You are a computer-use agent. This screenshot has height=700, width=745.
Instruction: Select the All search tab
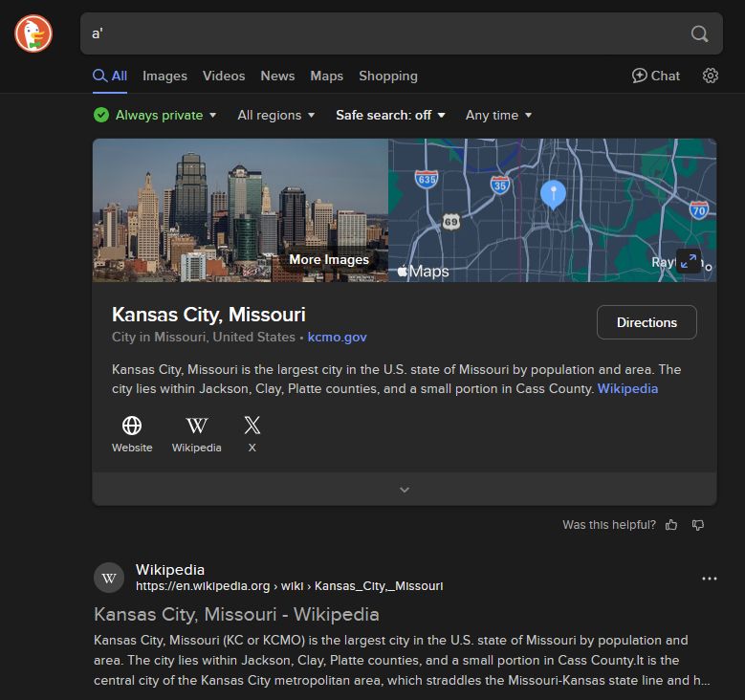coord(110,77)
